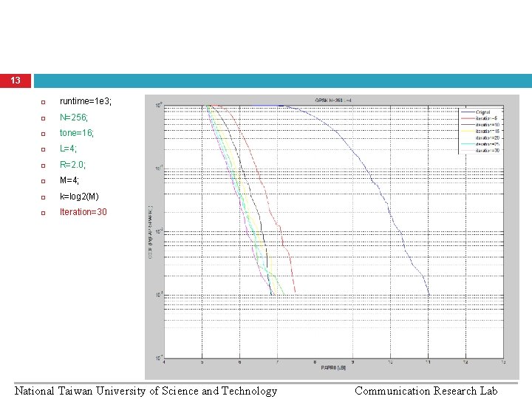Click the x-axis label 'PAPR0 [dB]'
Screen dimensions: 532x399
[x=333, y=368]
